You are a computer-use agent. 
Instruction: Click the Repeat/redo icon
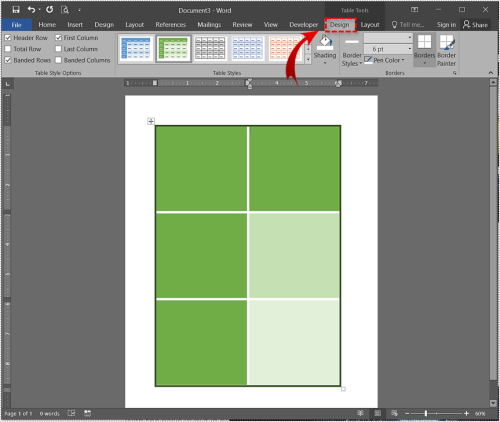(x=50, y=10)
